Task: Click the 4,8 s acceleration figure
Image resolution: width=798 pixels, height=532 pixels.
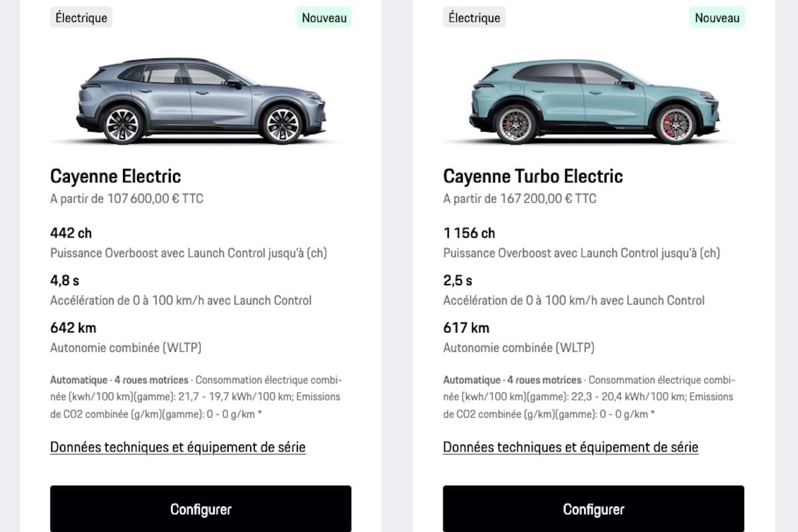Action: coord(64,280)
